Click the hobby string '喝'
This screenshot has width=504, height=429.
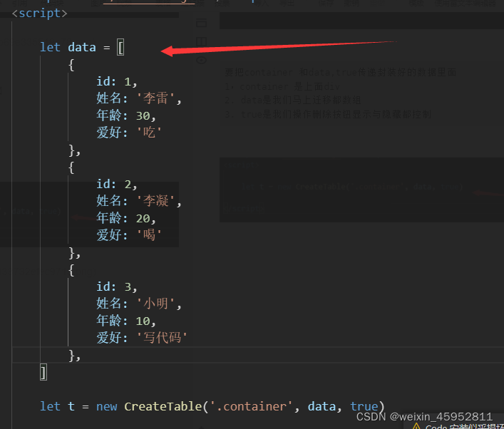click(x=149, y=235)
